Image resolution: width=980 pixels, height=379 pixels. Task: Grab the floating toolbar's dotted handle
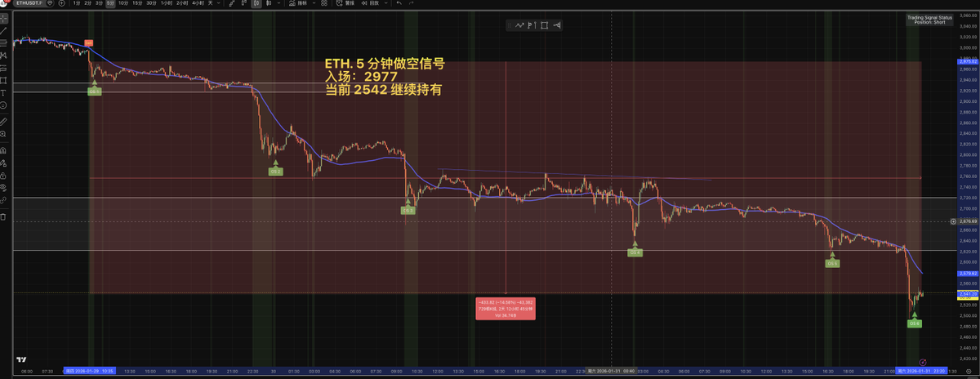coord(510,25)
